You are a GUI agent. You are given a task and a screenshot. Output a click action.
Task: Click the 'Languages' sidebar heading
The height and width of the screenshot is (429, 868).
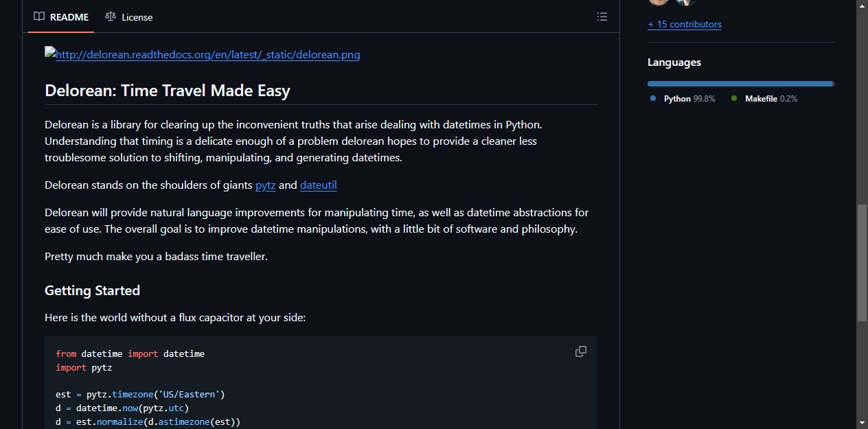(x=674, y=62)
